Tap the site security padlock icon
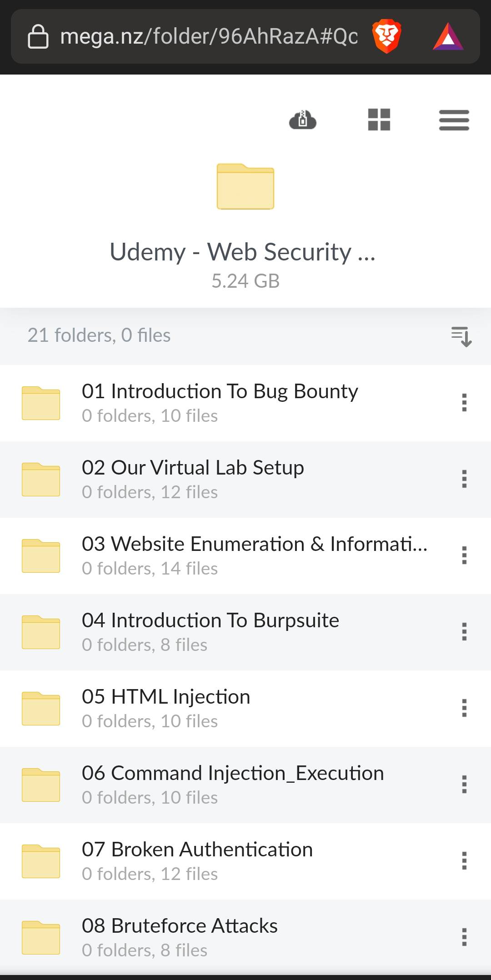 pyautogui.click(x=38, y=36)
